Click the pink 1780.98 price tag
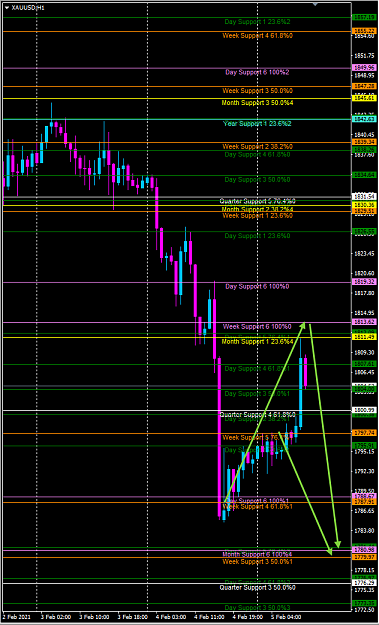Viewport: 379px width, 625px height. (363, 550)
